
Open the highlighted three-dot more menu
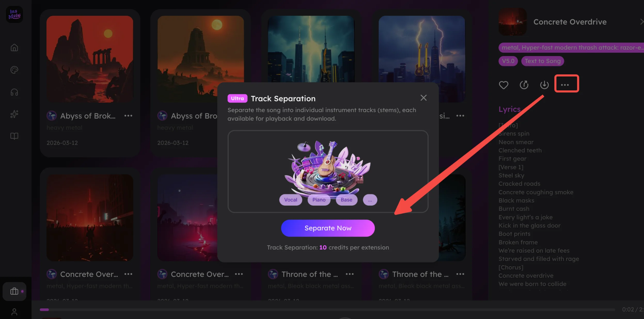(566, 84)
